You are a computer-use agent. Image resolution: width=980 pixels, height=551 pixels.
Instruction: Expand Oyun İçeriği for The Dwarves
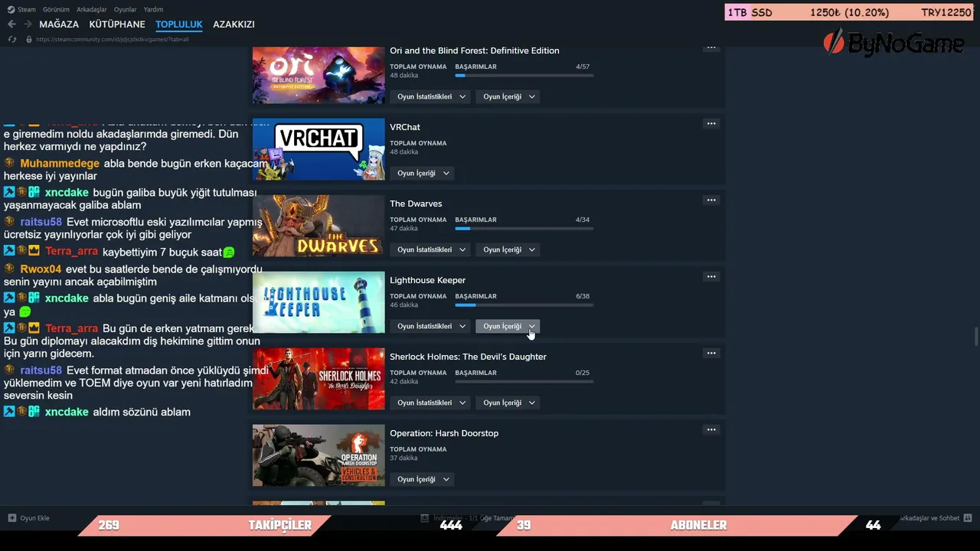pos(508,249)
